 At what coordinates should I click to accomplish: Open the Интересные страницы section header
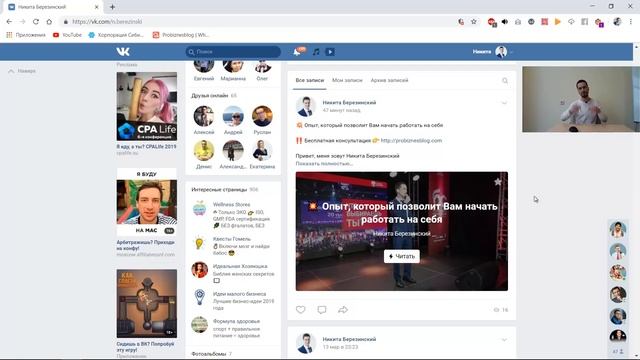219,190
